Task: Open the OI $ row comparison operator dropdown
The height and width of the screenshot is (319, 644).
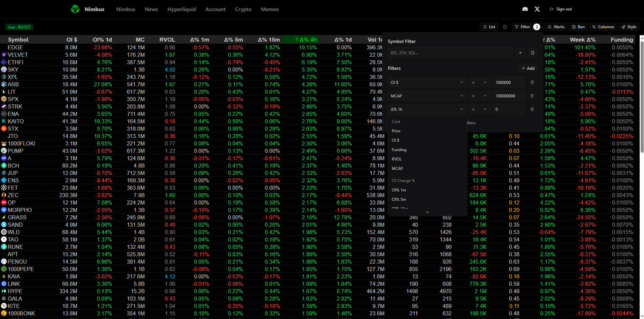Action: (480, 82)
